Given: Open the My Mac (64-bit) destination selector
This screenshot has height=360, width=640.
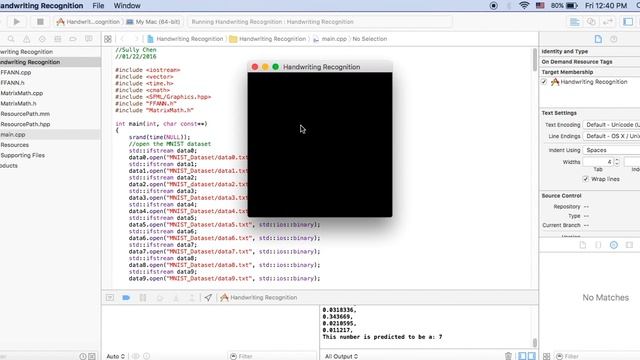Looking at the screenshot, I should 153,22.
